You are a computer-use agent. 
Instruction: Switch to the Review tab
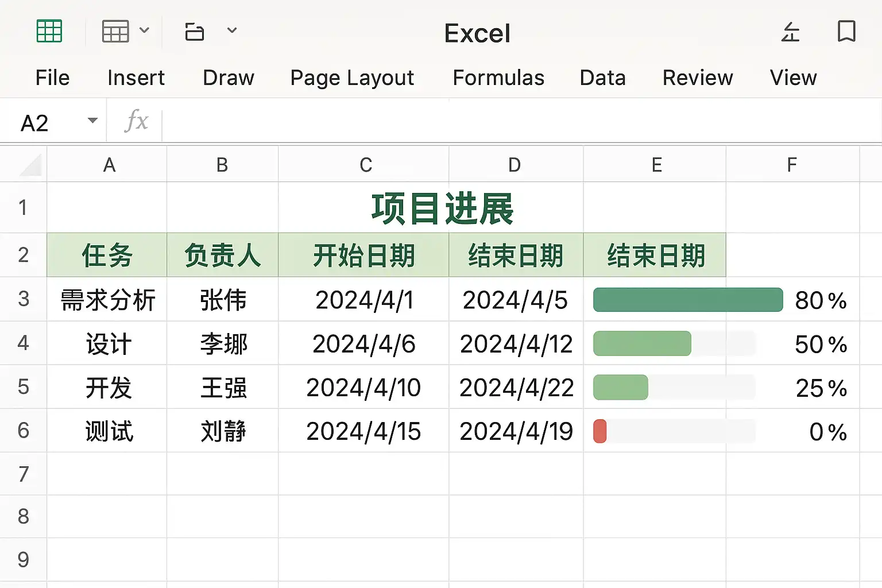(x=698, y=78)
